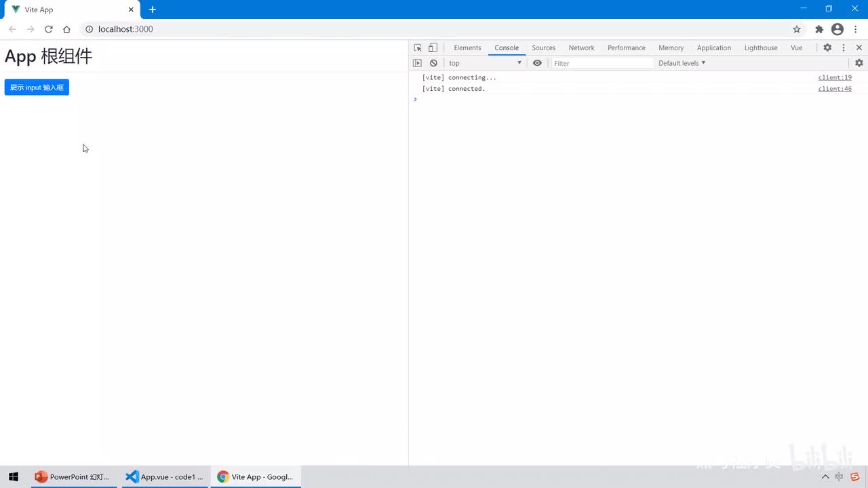
Task: Close the DevTools panel
Action: 859,47
